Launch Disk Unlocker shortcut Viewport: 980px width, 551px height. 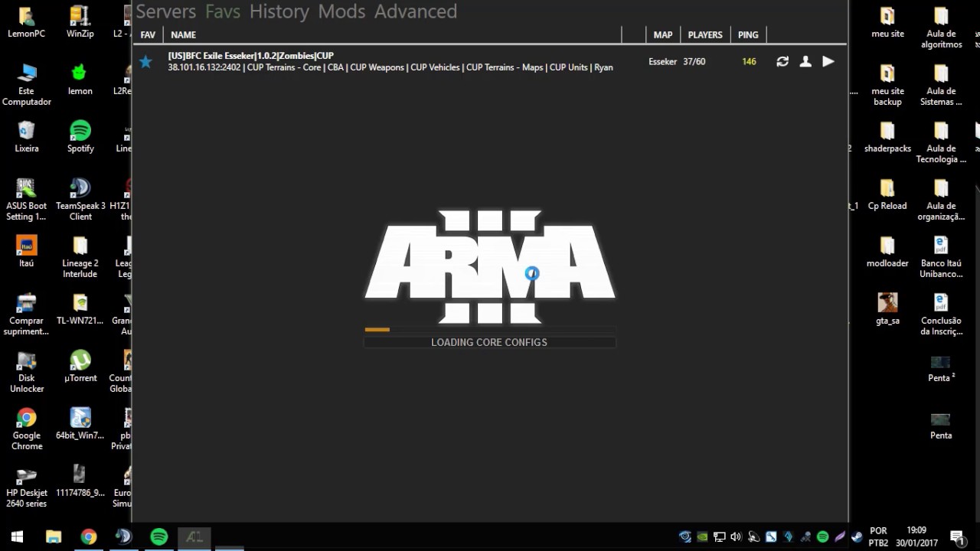pos(27,372)
